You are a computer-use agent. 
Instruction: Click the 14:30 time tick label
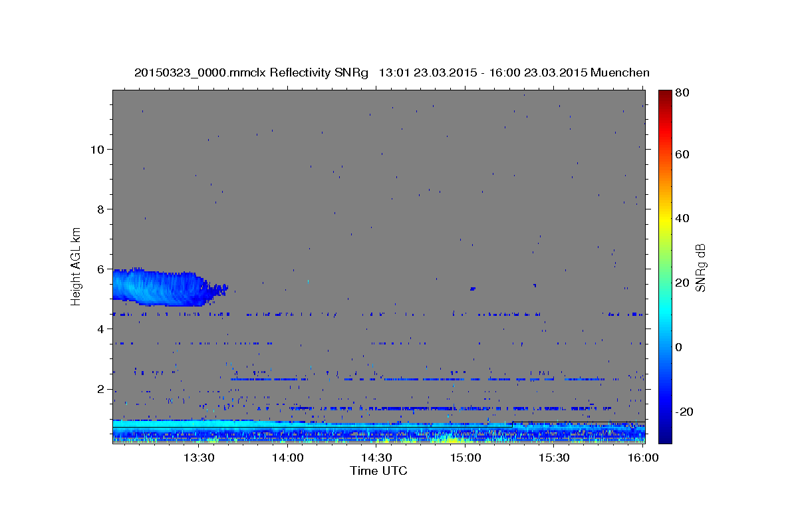tap(376, 458)
